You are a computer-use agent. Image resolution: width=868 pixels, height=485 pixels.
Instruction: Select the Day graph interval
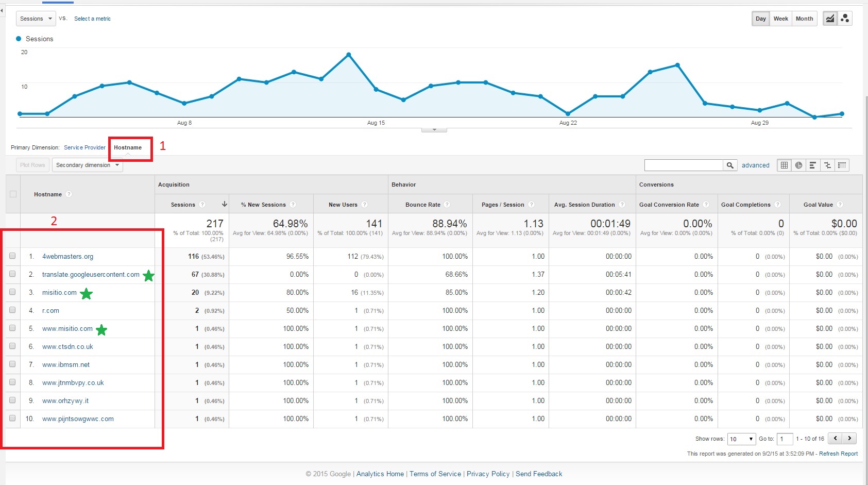tap(760, 19)
